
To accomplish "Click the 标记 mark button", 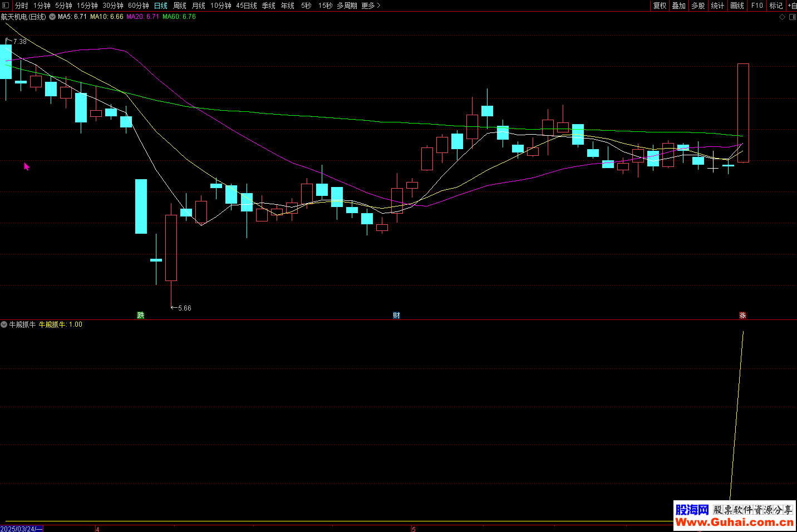I will (x=776, y=6).
